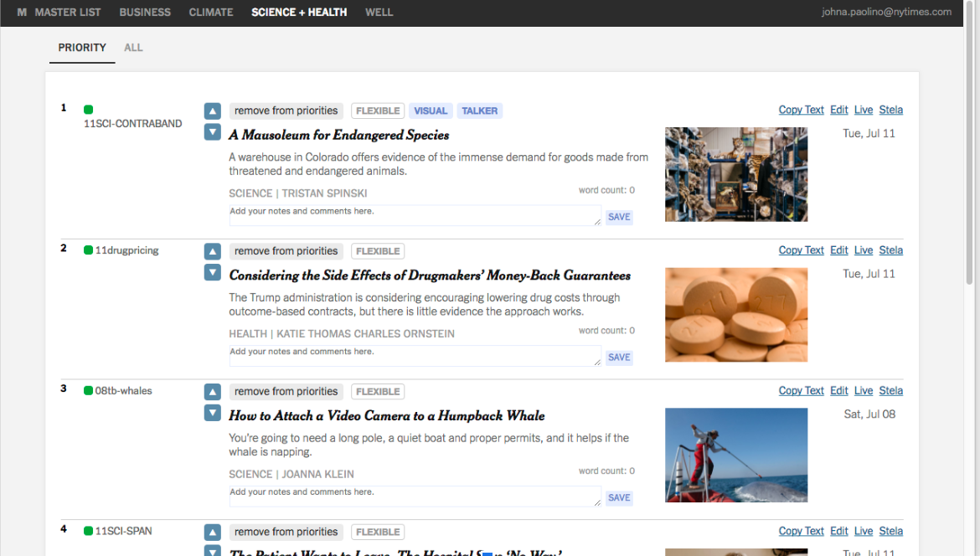Move 08tb-whales story up
This screenshot has height=556, width=980.
tap(213, 393)
